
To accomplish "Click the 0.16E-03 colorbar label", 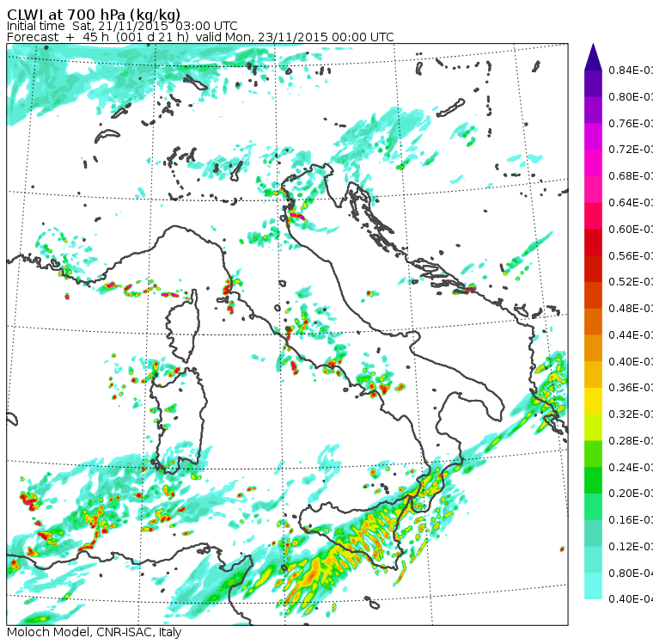I will coord(631,520).
